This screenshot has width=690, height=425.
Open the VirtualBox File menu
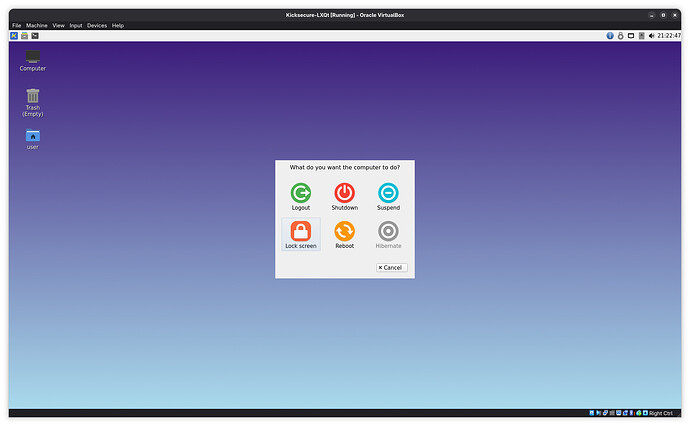point(16,25)
